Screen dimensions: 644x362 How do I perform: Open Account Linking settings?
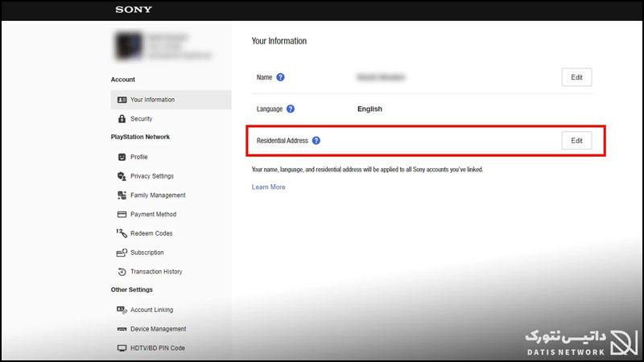151,310
